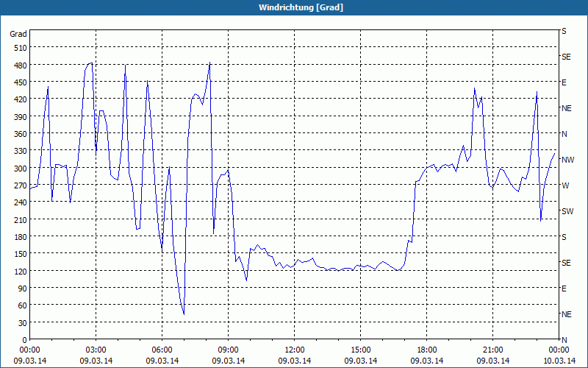Click the 60 y-axis tick label
The height and width of the screenshot is (368, 588).
23,305
